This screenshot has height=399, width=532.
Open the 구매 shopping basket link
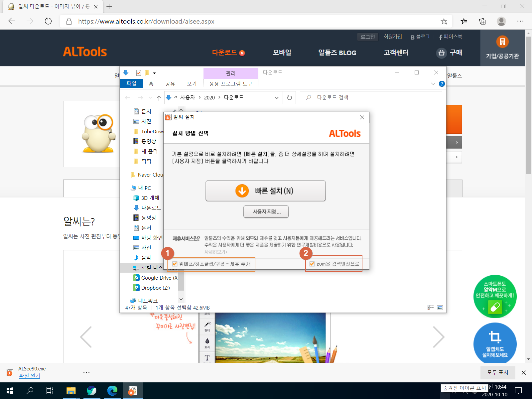tap(449, 53)
